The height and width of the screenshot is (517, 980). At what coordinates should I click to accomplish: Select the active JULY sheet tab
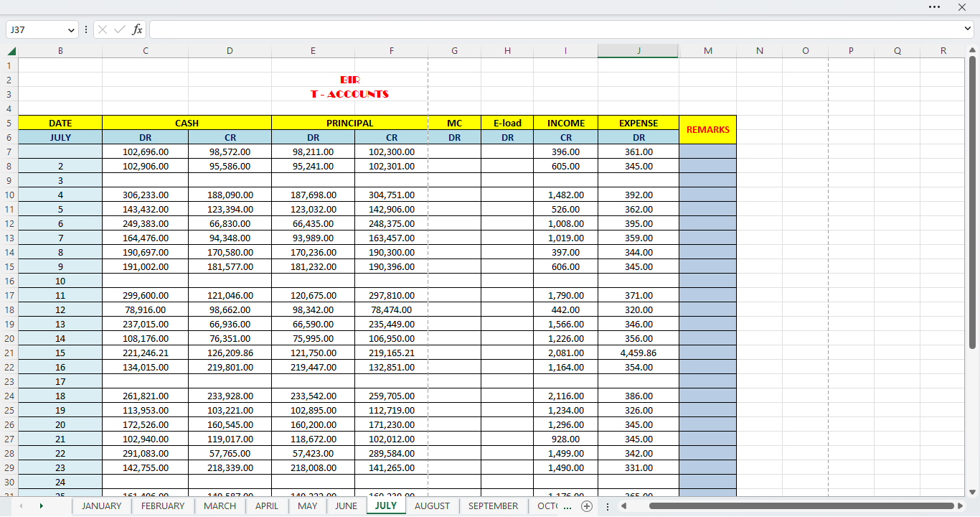[386, 506]
